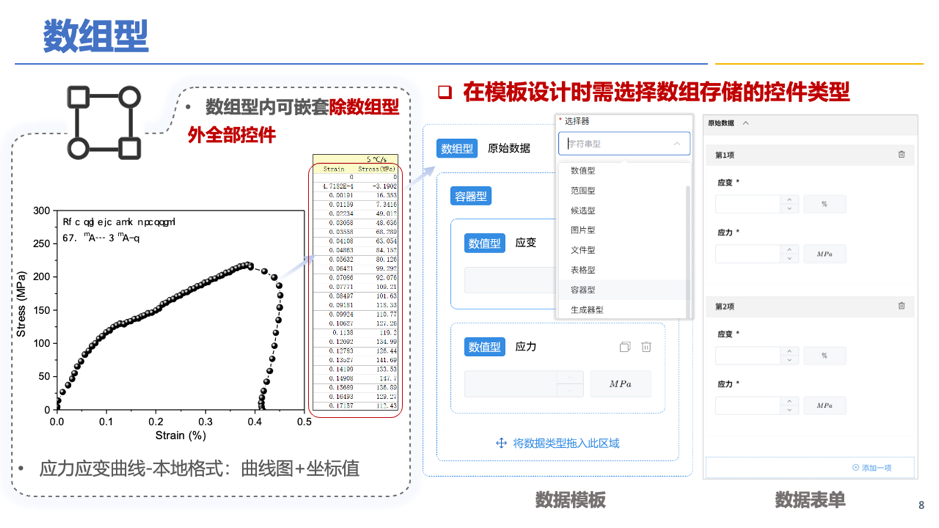This screenshot has height=528, width=939.
Task: Pick 表格型 from the type list
Action: pyautogui.click(x=582, y=270)
